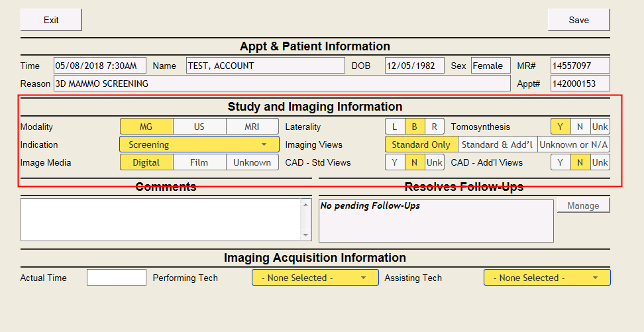The width and height of the screenshot is (644, 332).
Task: Click the Actual Time input field
Action: pos(116,278)
